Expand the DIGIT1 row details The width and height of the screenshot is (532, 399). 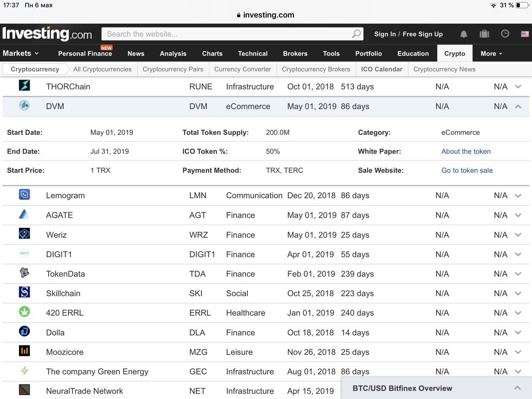pyautogui.click(x=518, y=254)
